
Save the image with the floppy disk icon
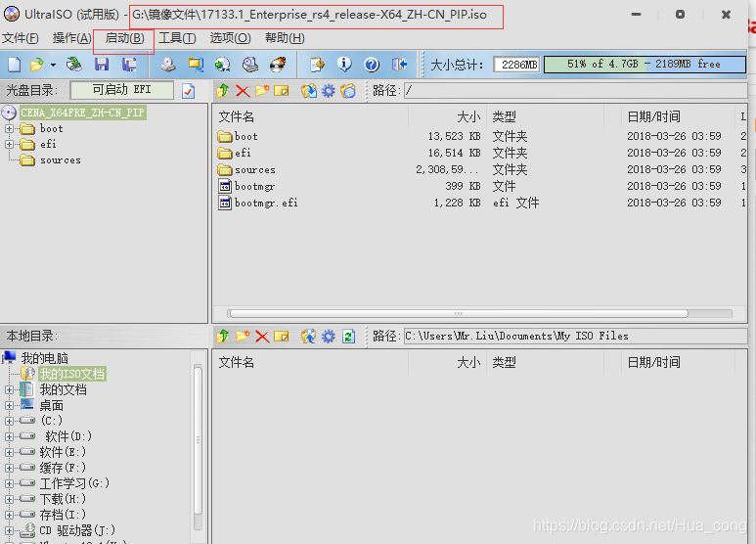click(102, 65)
